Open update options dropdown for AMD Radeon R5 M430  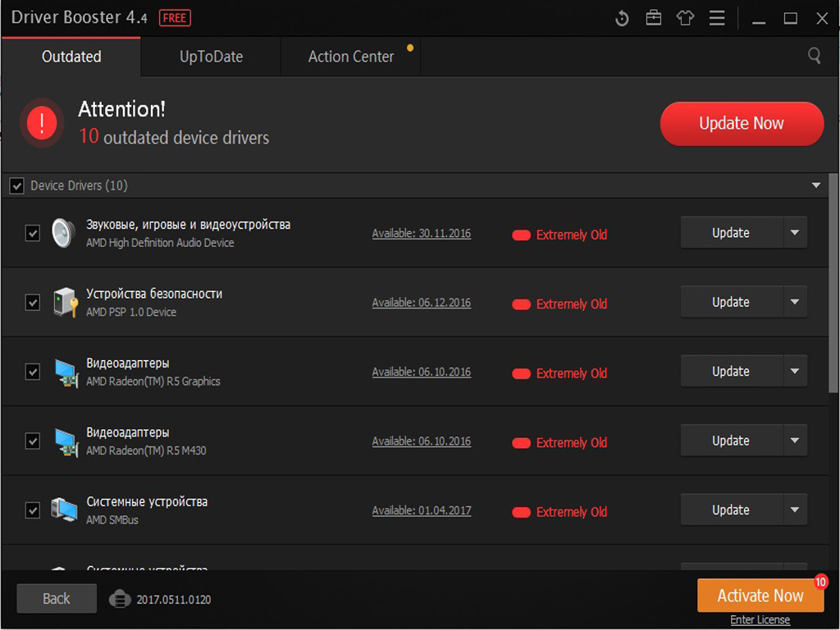pyautogui.click(x=795, y=440)
